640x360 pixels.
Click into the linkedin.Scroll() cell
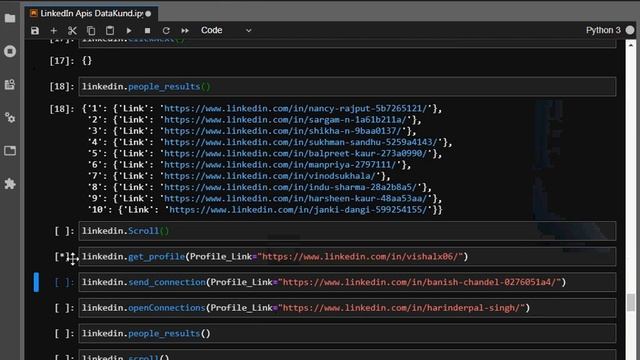347,231
